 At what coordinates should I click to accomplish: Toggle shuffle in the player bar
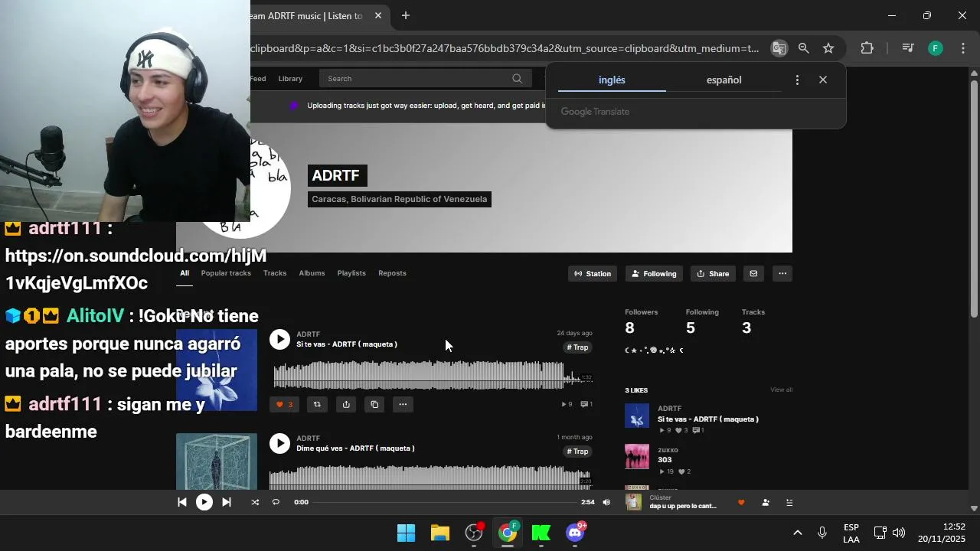(255, 502)
